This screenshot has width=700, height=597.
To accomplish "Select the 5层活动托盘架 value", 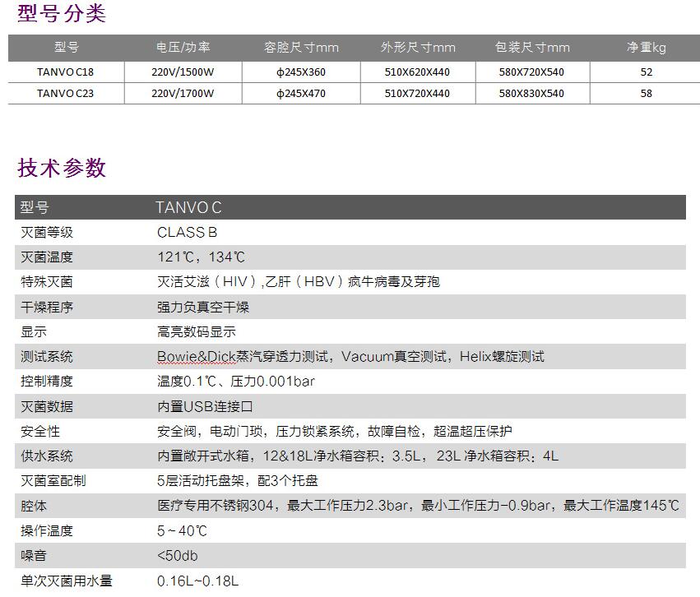I will (x=238, y=481).
